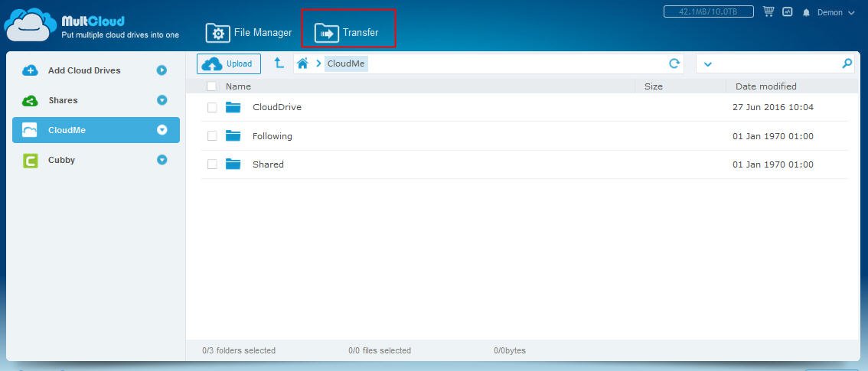868x371 pixels.
Task: Open the CloudDrive folder name
Action: 277,107
